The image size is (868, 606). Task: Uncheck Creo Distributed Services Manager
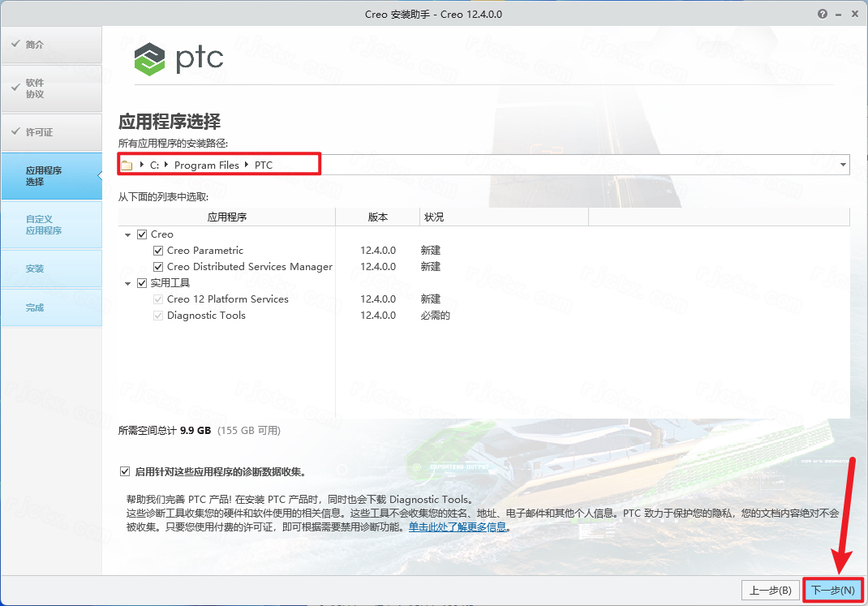[158, 267]
